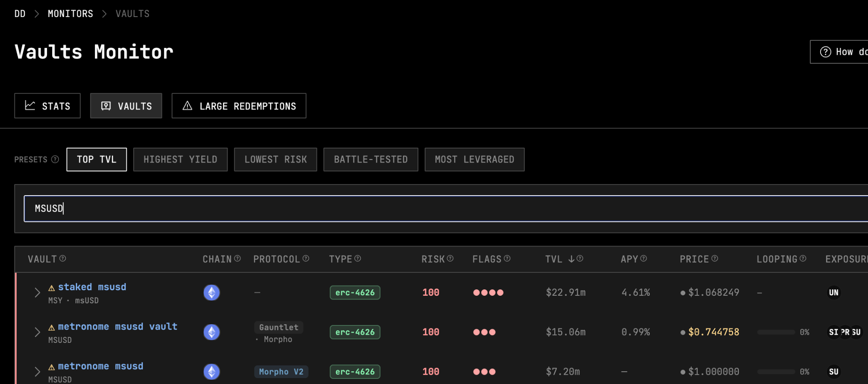868x384 pixels.
Task: Expand the staked msusd row
Action: pyautogui.click(x=37, y=292)
